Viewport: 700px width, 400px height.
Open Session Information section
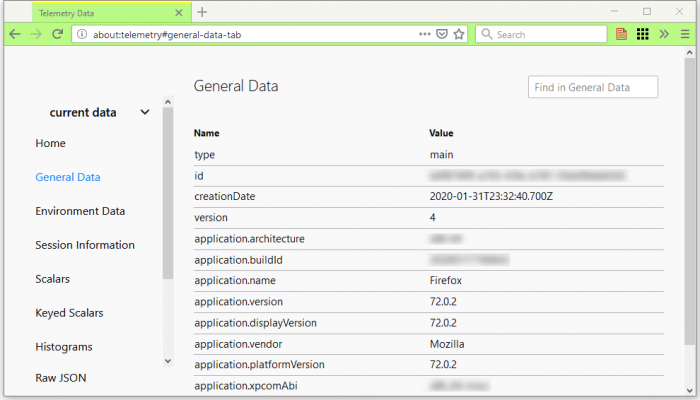click(85, 245)
